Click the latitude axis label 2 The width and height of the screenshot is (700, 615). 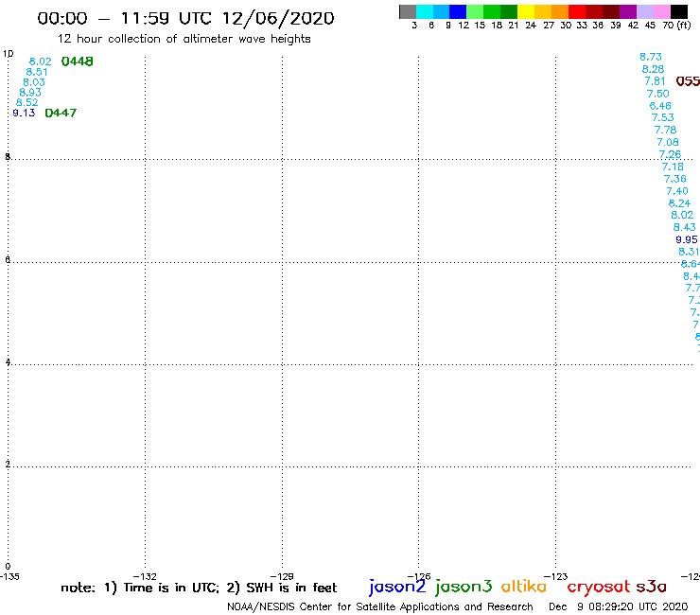click(x=8, y=464)
